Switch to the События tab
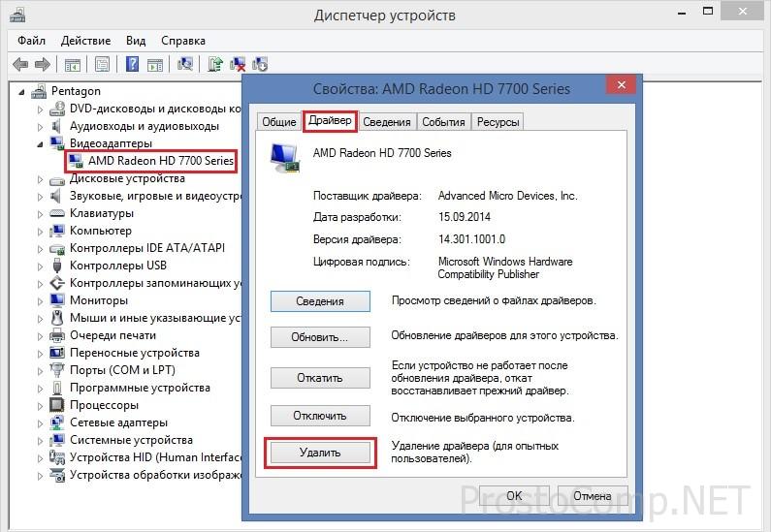The width and height of the screenshot is (771, 532). [443, 122]
